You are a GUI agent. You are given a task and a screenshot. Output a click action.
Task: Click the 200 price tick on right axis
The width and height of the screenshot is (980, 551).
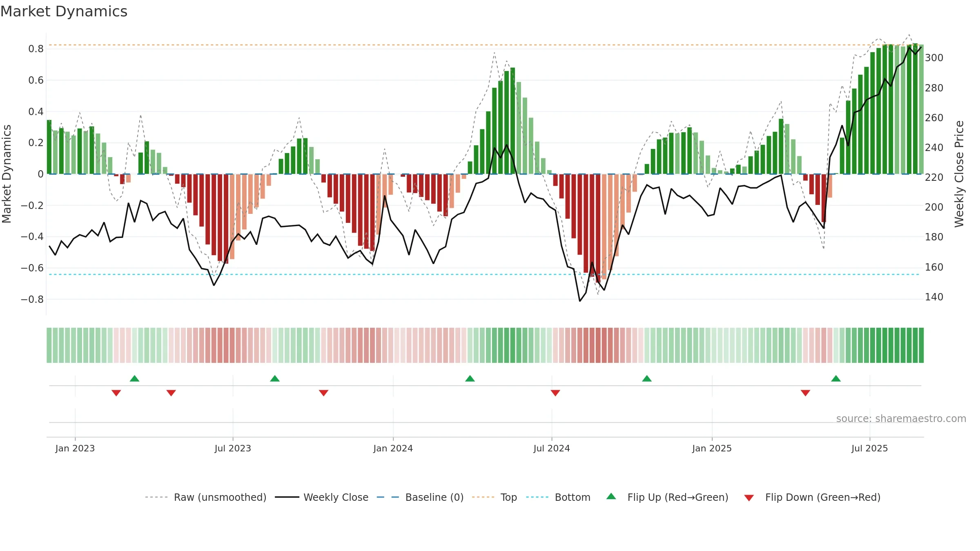pos(934,207)
